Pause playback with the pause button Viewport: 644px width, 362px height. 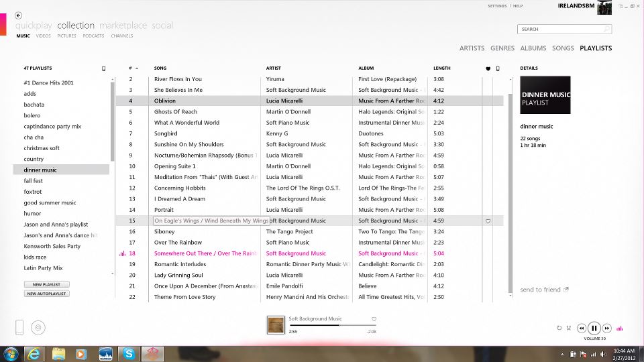pos(594,328)
